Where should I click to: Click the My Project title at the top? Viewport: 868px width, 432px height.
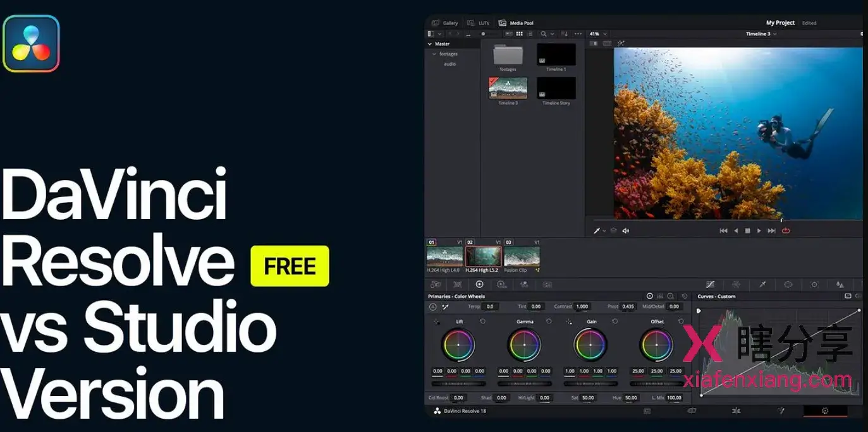[x=780, y=22]
